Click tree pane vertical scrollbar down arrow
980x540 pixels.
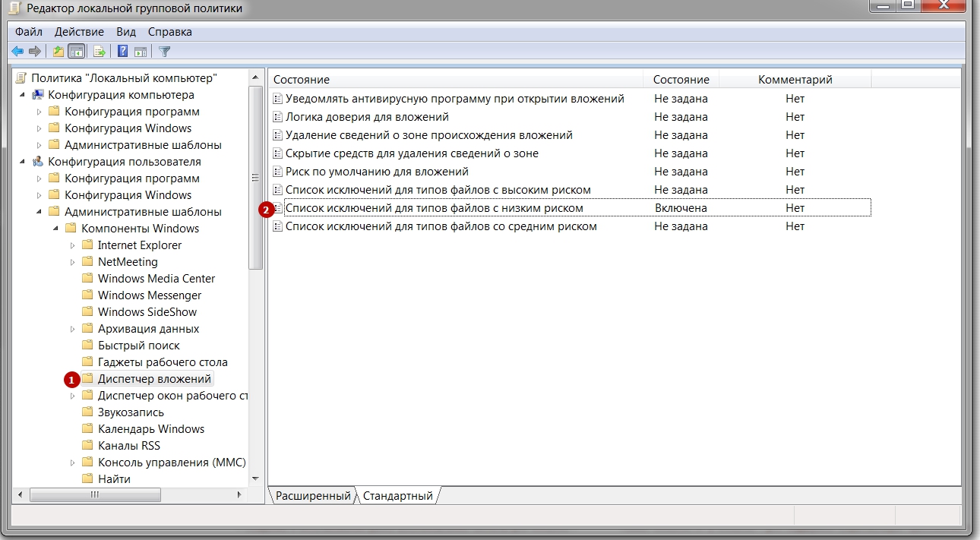coord(256,479)
